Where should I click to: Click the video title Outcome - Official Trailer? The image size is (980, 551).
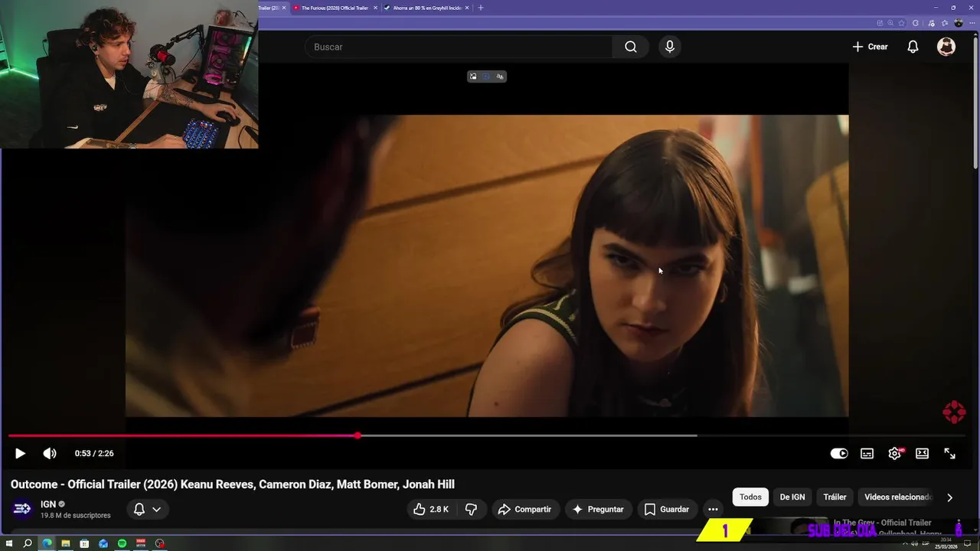pyautogui.click(x=233, y=484)
